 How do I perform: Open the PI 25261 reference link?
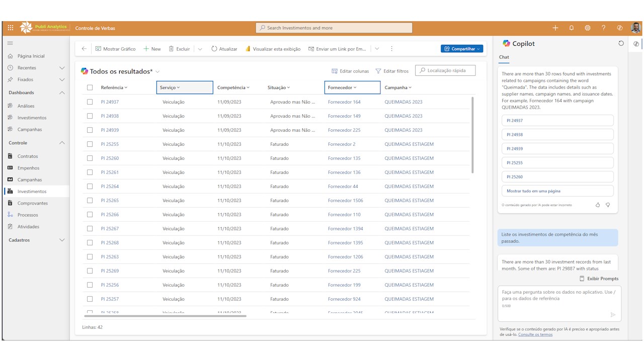tap(110, 172)
